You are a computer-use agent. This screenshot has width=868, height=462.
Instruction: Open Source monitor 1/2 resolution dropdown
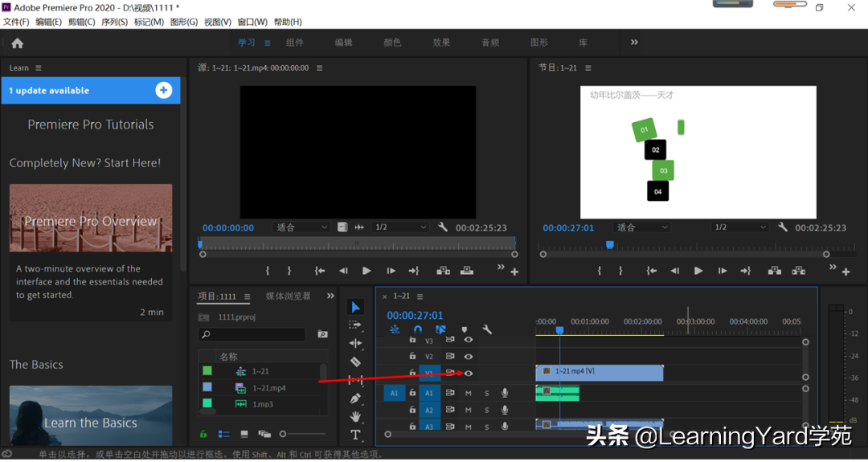click(x=401, y=227)
